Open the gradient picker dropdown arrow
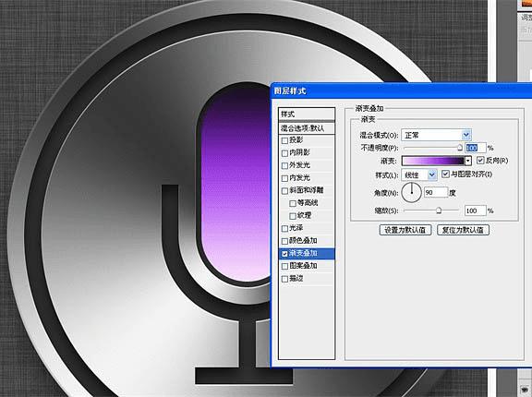Image resolution: width=532 pixels, height=397 pixels. tap(468, 161)
